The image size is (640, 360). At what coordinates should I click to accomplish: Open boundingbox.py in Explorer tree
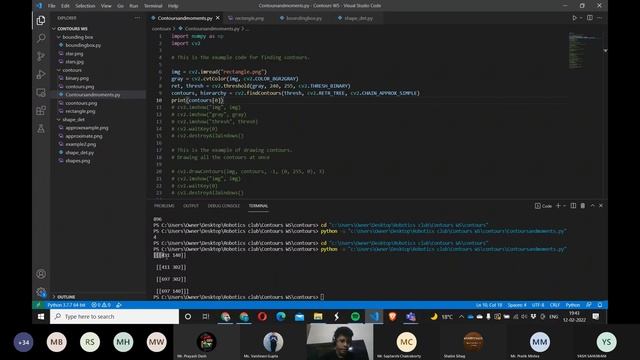(83, 45)
